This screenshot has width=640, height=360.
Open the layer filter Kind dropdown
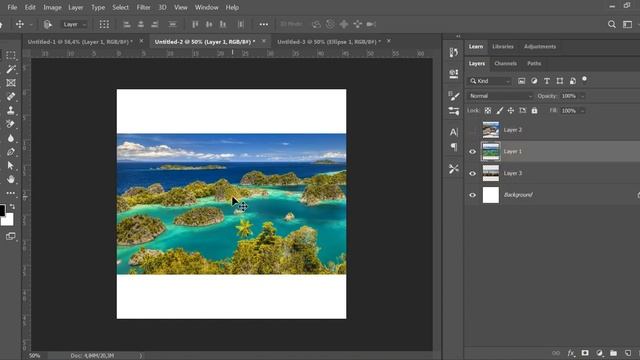tap(490, 81)
